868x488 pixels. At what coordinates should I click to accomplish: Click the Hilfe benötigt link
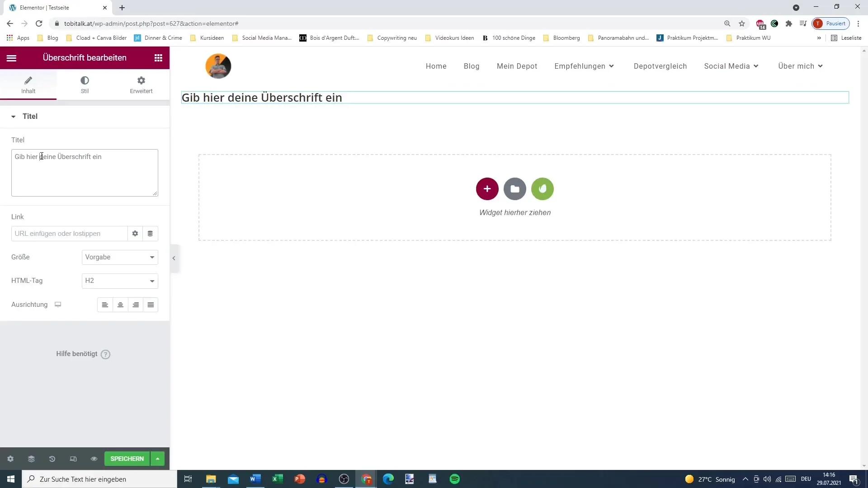[83, 354]
